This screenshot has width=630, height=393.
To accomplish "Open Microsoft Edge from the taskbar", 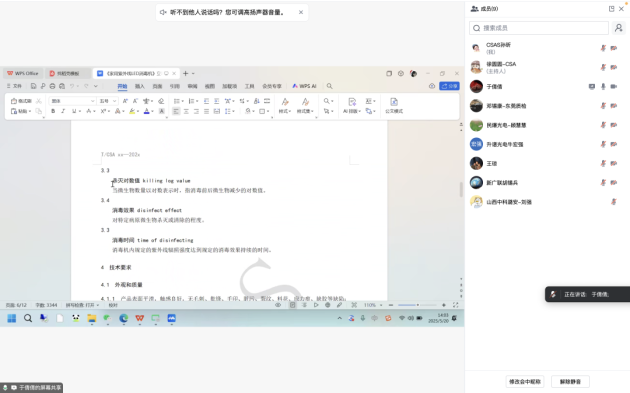I will [123, 318].
